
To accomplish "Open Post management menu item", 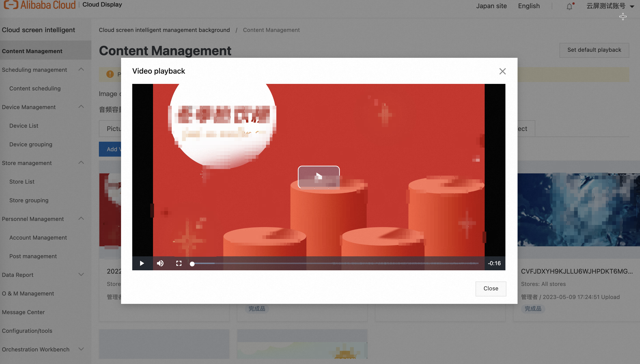I will tap(33, 256).
